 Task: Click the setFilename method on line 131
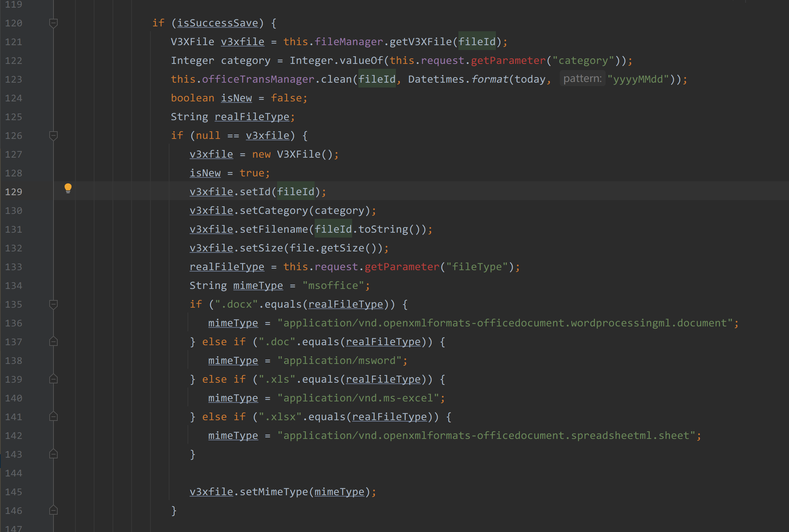tap(274, 230)
